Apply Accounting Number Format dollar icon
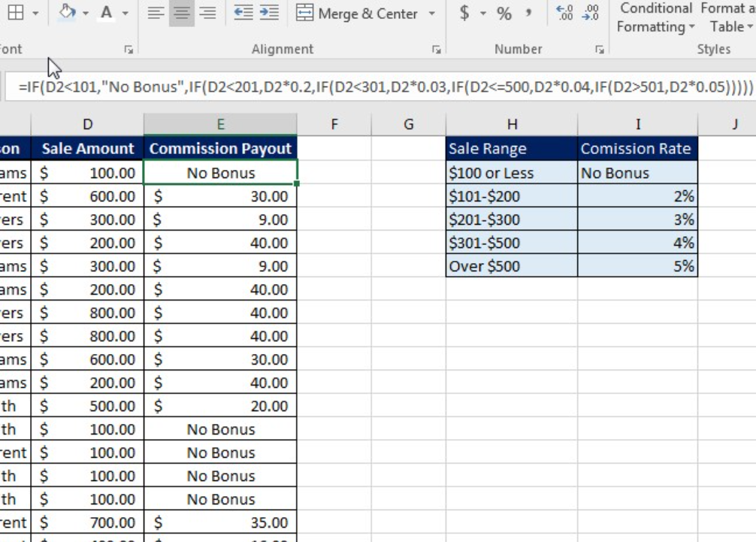The width and height of the screenshot is (756, 542). click(464, 13)
